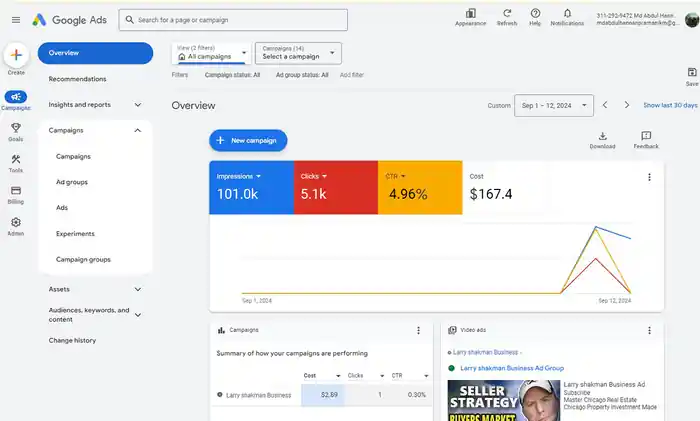Open Cost column dropdown in table
The image size is (700, 421).
tap(338, 376)
